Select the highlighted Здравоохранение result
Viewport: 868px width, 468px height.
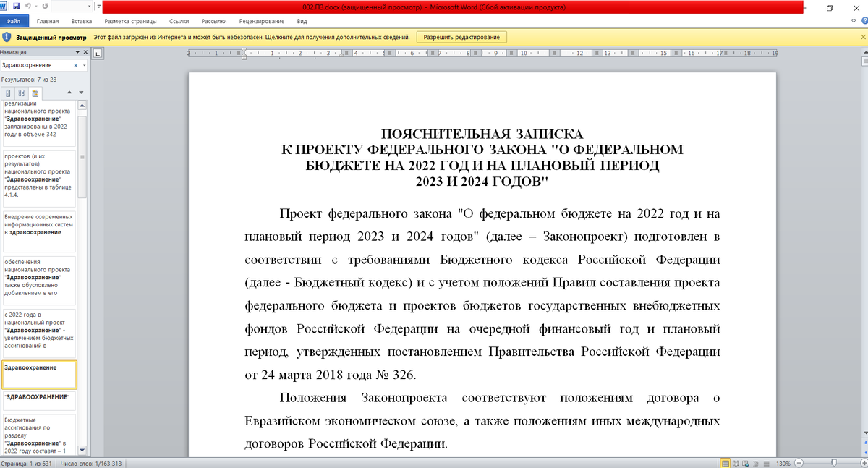(39, 375)
